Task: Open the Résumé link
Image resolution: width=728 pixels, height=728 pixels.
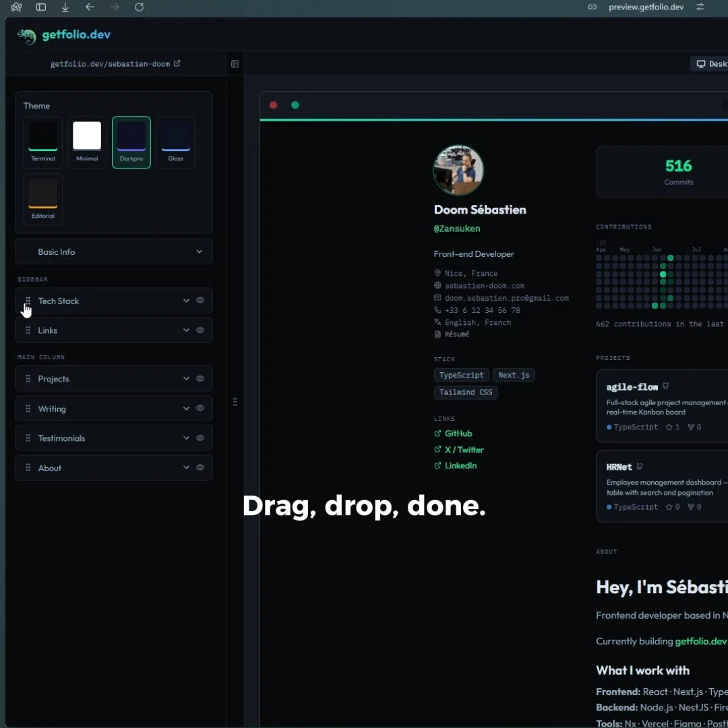Action: [x=457, y=334]
